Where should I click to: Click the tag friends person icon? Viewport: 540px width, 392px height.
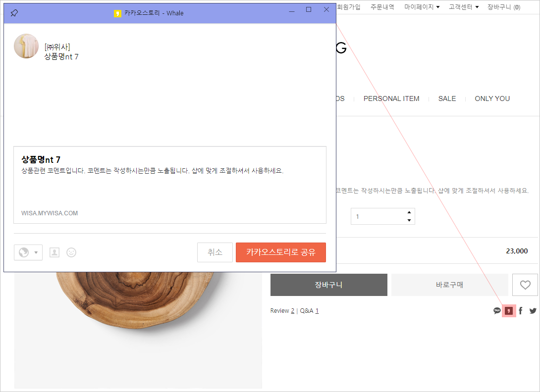coord(54,252)
